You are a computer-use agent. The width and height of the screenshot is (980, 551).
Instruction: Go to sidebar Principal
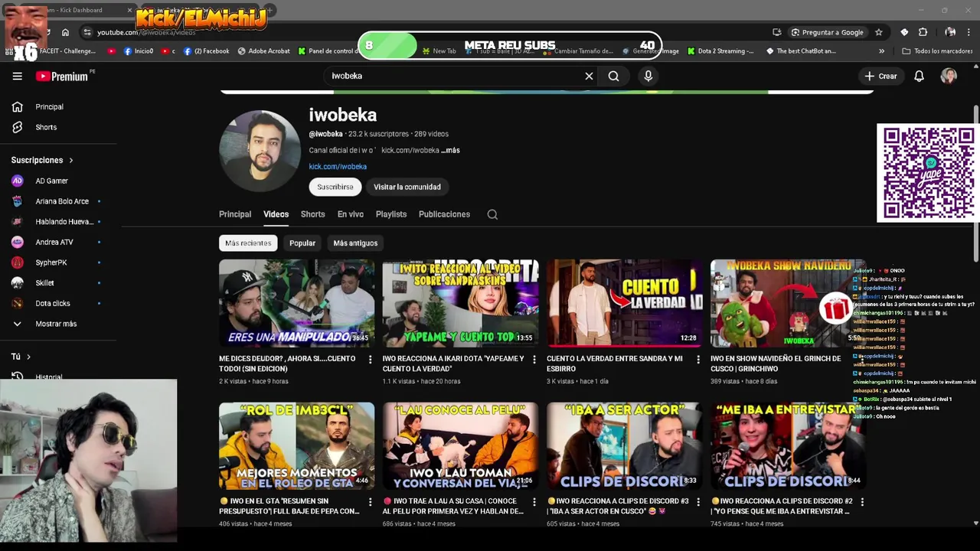[49, 107]
